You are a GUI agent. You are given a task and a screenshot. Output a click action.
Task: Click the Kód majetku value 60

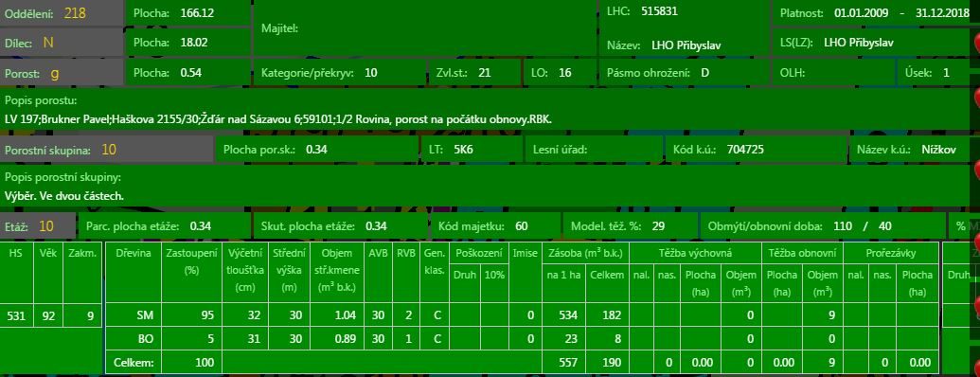pyautogui.click(x=522, y=225)
